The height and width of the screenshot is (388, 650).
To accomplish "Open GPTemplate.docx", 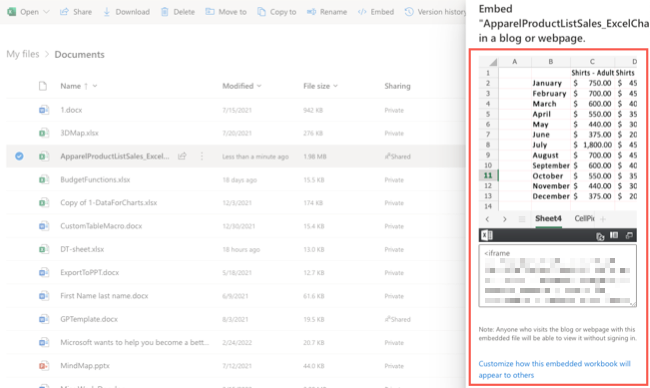I will (89, 319).
